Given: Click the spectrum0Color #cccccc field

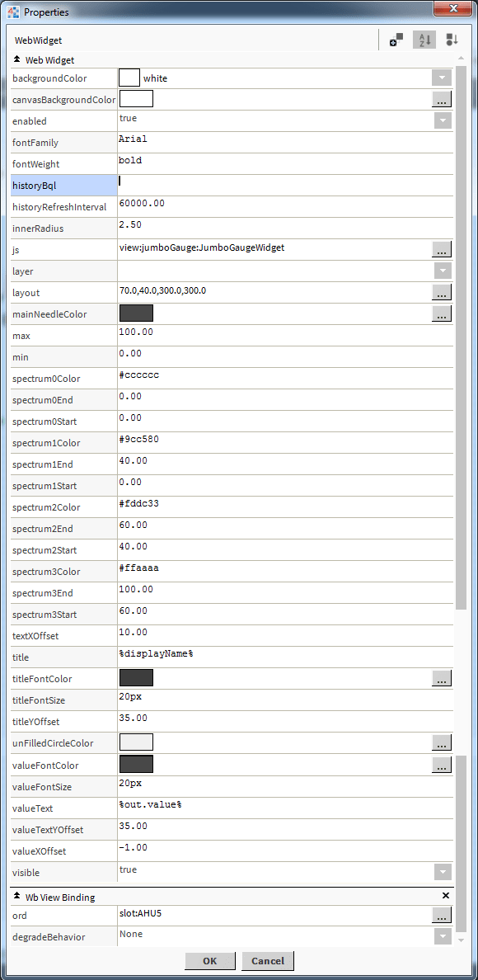Looking at the screenshot, I should (x=285, y=378).
